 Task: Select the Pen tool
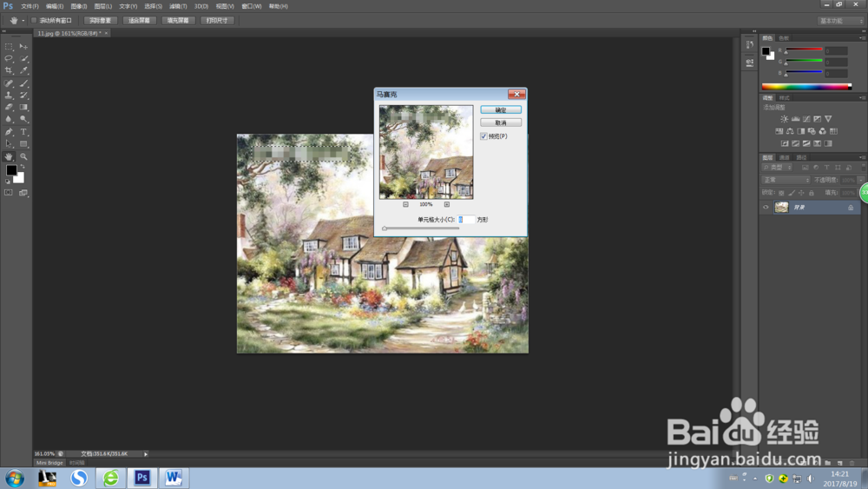coord(9,132)
